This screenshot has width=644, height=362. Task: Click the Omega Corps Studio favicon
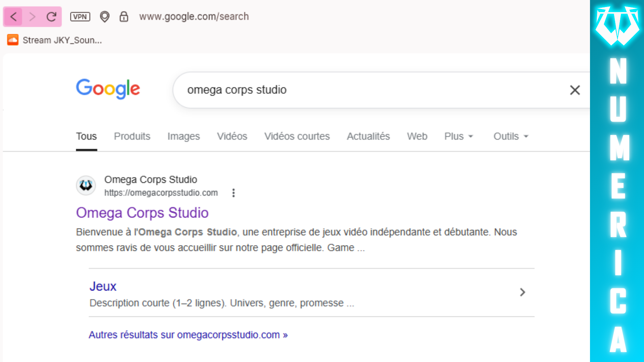(86, 185)
